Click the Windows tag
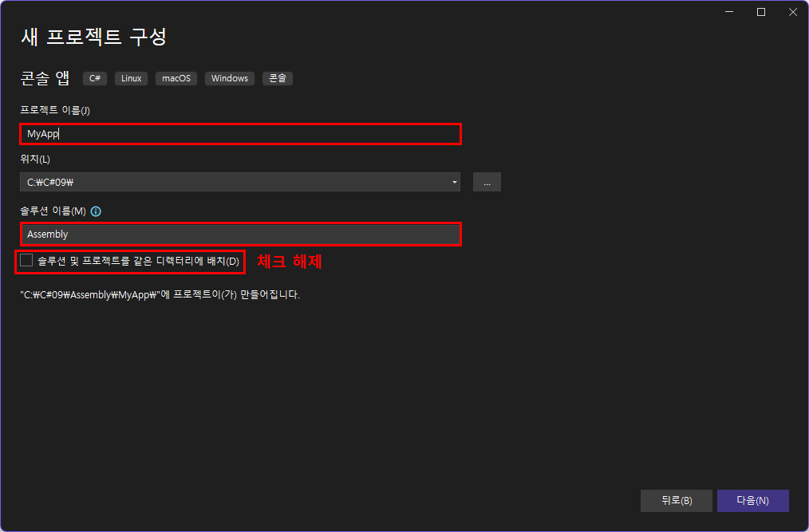809x532 pixels. tap(230, 78)
